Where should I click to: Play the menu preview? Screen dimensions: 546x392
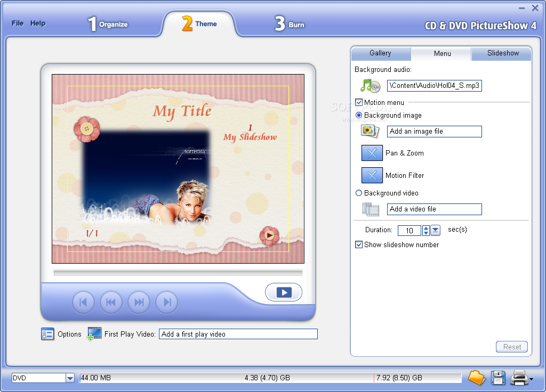(284, 292)
